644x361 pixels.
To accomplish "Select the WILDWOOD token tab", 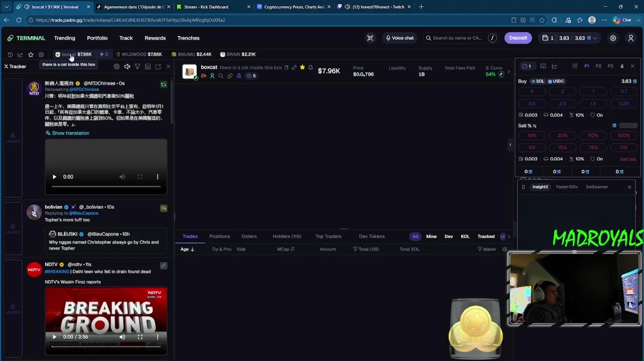I will coord(139,54).
